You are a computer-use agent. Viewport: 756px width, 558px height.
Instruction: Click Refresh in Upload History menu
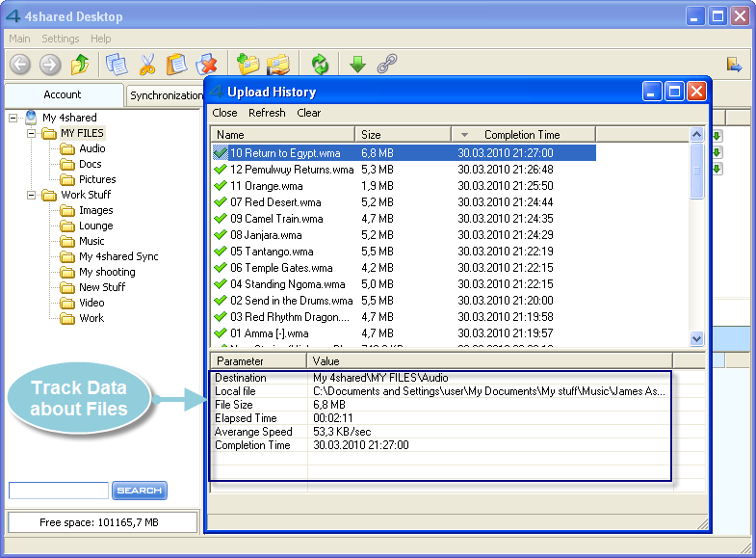267,113
